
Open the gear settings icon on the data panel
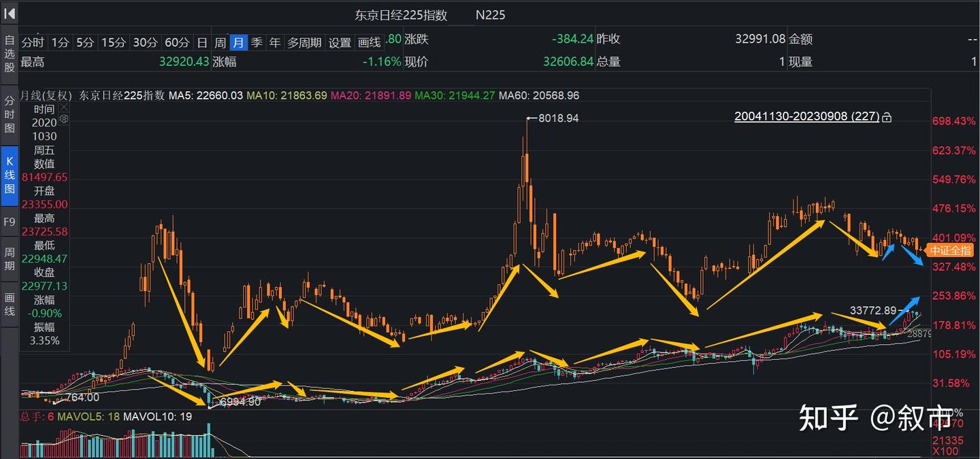click(64, 119)
